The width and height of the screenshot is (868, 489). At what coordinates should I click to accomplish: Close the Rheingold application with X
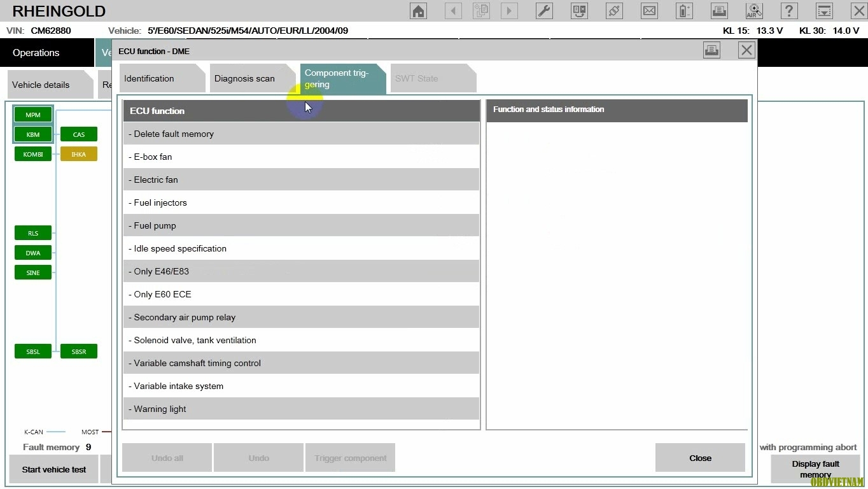pyautogui.click(x=858, y=11)
